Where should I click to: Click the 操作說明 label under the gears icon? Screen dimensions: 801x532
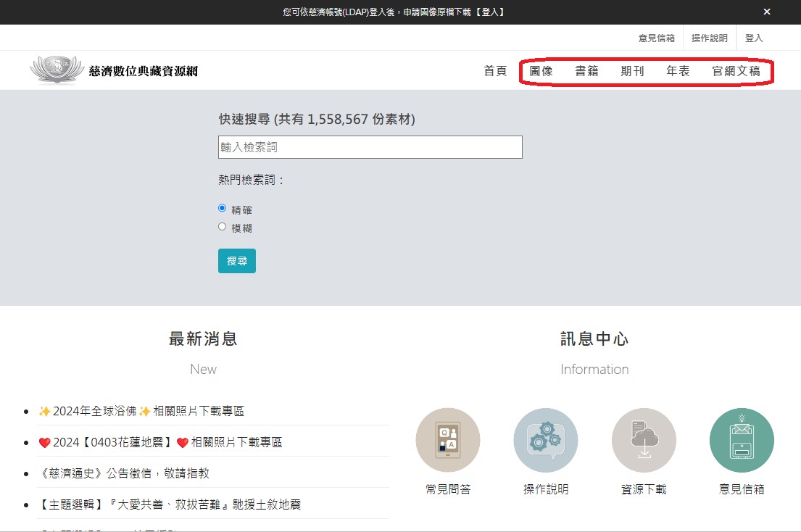coord(546,489)
